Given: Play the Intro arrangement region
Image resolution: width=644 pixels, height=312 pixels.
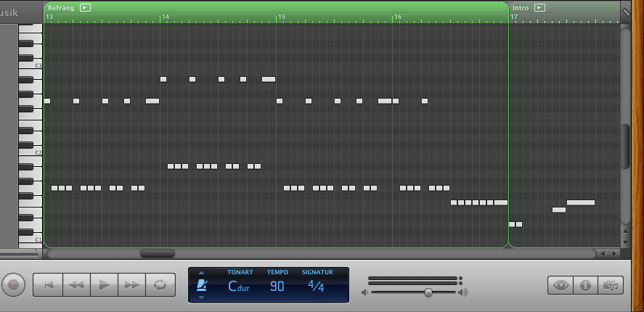Looking at the screenshot, I should click(x=539, y=7).
